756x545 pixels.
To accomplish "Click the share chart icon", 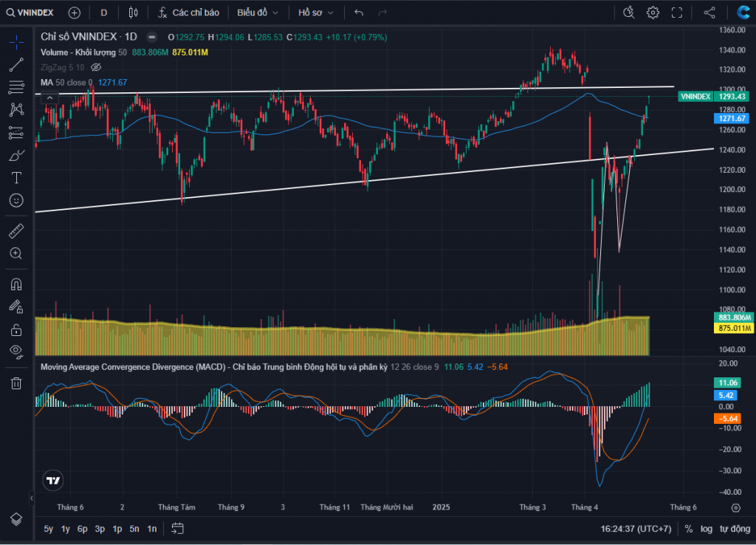I will click(709, 13).
